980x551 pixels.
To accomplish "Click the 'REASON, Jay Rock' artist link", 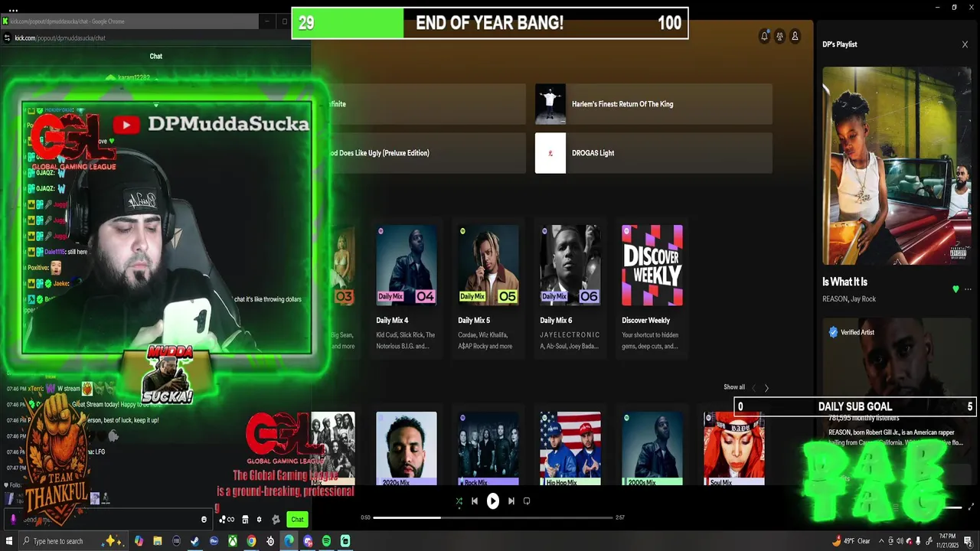I will click(849, 299).
